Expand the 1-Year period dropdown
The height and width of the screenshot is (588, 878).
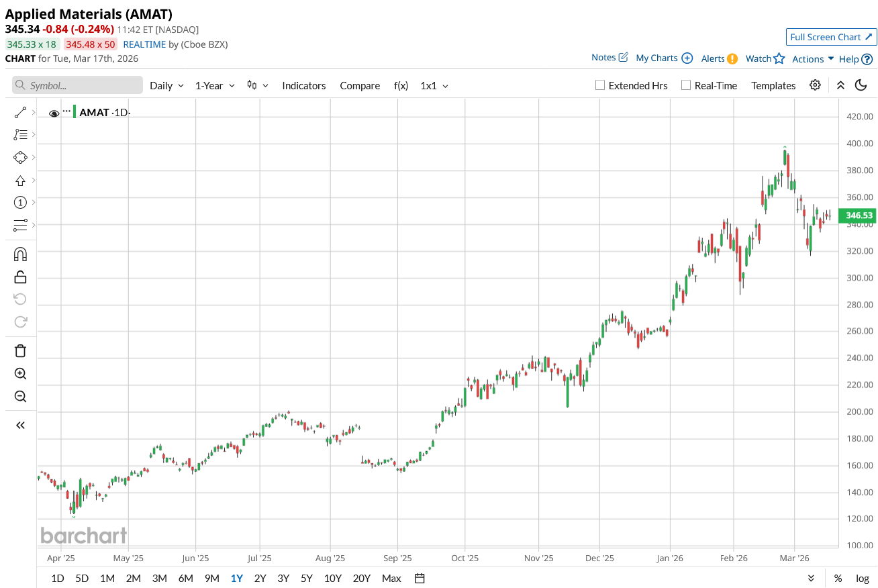click(x=215, y=86)
